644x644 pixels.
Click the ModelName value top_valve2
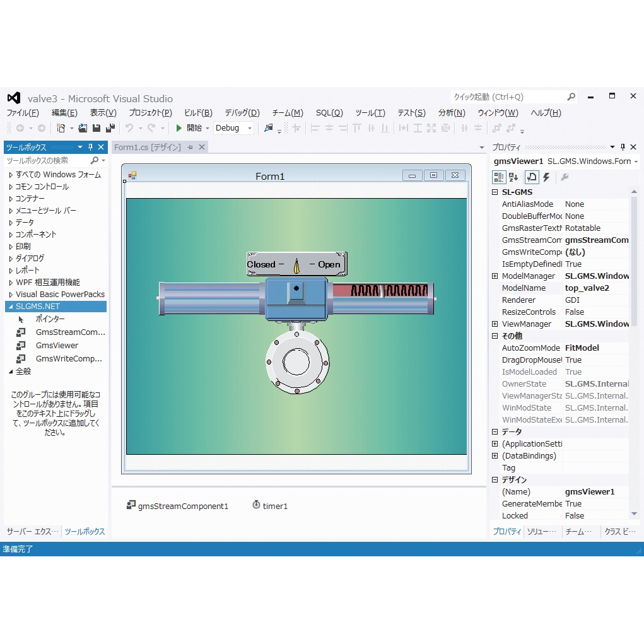[x=587, y=288]
